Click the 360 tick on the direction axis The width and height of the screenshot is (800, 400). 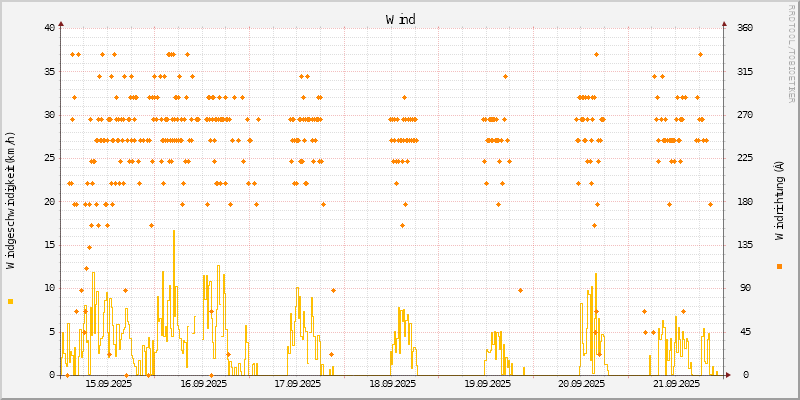pos(745,28)
